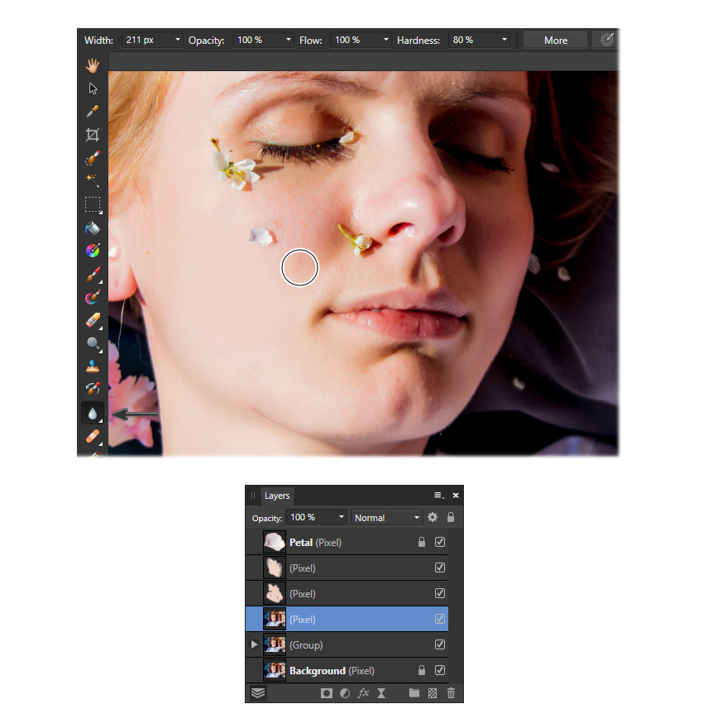The width and height of the screenshot is (703, 728).
Task: Open the brush Opacity dropdown in context toolbar
Action: (x=288, y=40)
